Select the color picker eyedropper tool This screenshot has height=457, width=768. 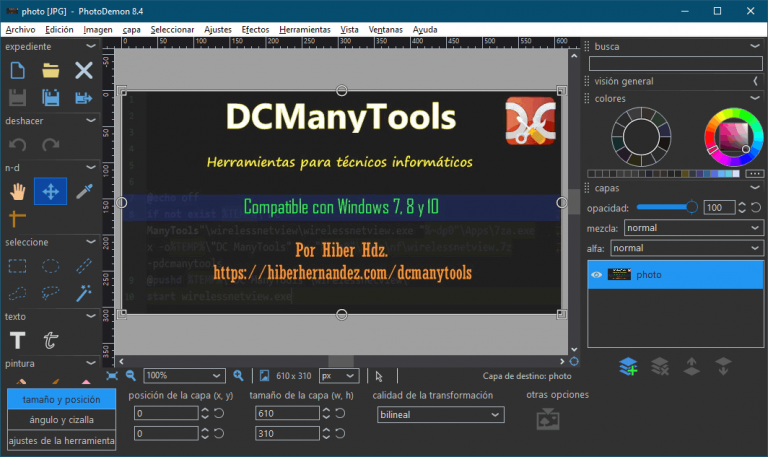84,192
